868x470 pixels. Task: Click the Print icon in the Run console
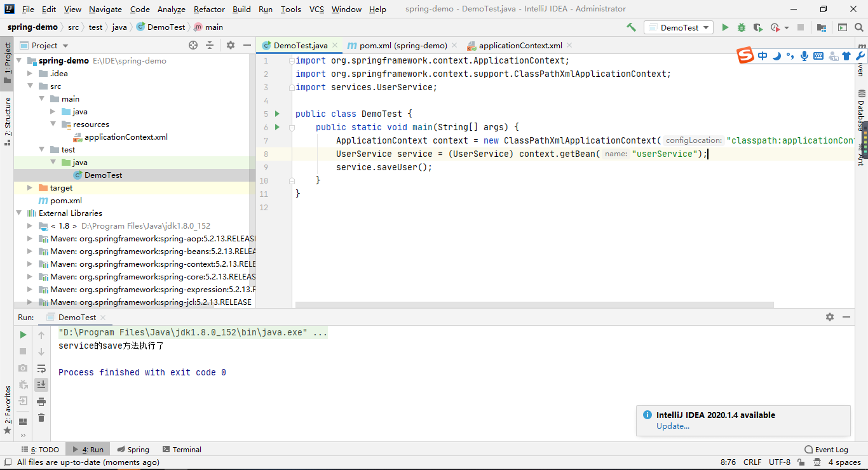pos(41,401)
